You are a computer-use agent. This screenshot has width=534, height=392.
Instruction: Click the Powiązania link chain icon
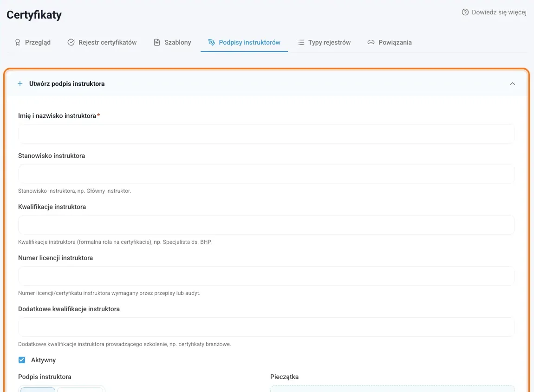371,42
